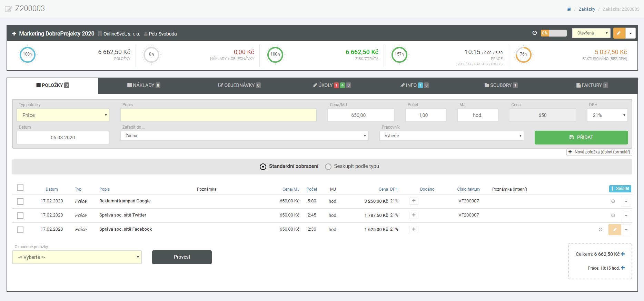This screenshot has width=644, height=301.
Task: Expand the arrow menu beside orange edit button
Action: click(x=631, y=33)
